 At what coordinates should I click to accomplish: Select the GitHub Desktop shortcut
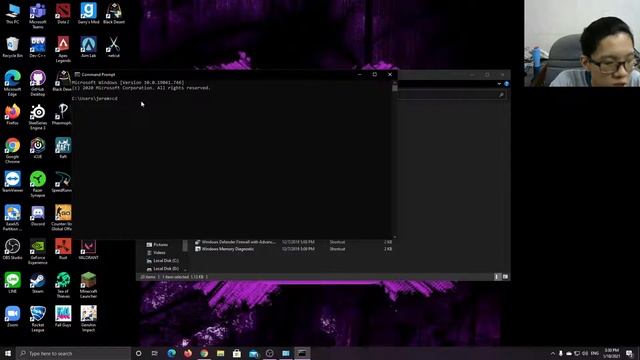pyautogui.click(x=38, y=83)
